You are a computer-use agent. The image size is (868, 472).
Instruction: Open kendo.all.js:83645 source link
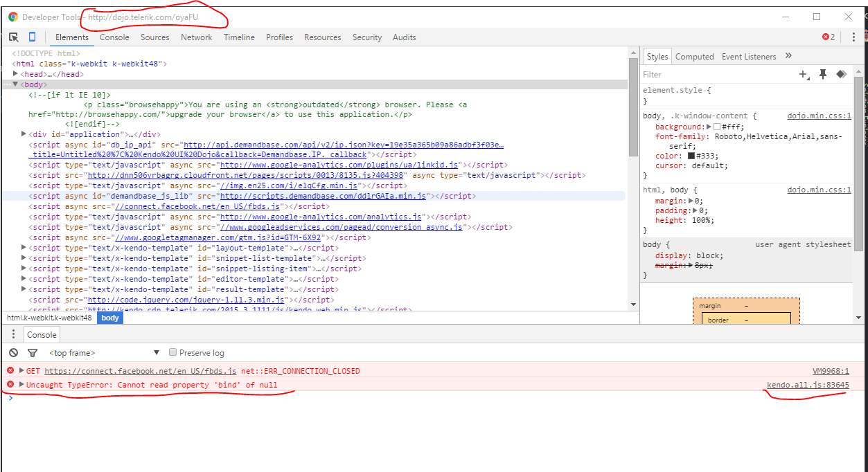(x=808, y=385)
